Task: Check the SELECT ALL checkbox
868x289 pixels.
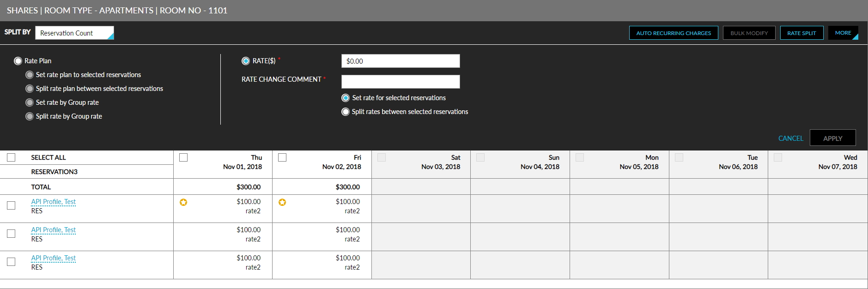Action: pos(11,157)
